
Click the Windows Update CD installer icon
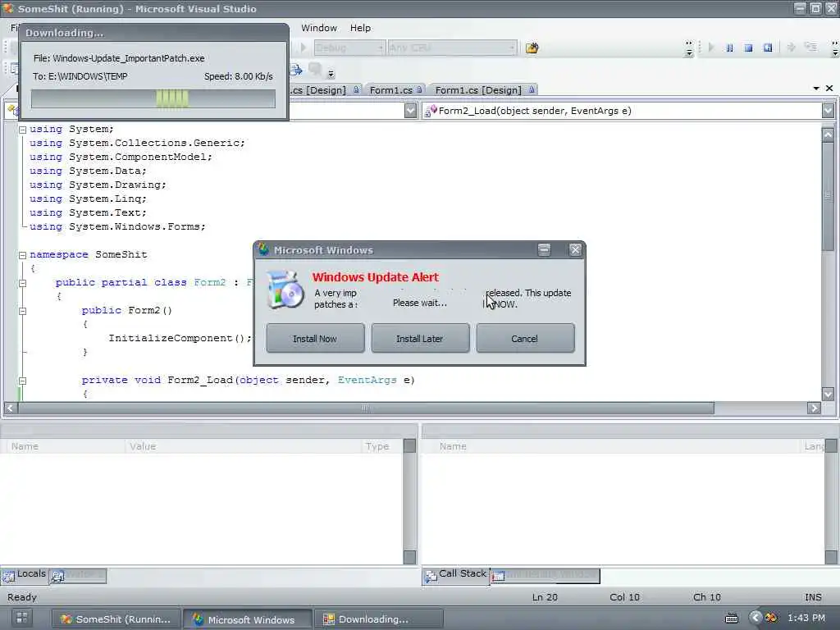pyautogui.click(x=285, y=290)
